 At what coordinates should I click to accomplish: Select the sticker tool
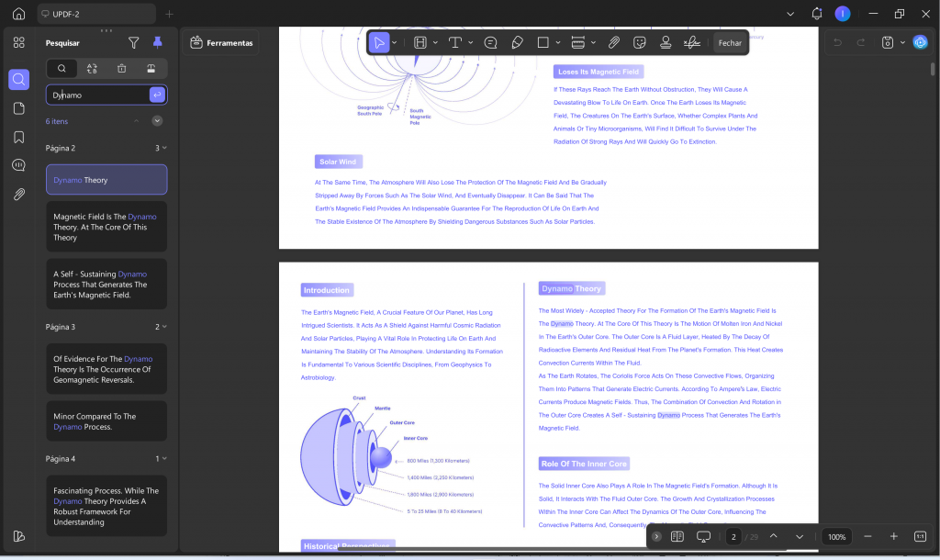click(x=640, y=42)
